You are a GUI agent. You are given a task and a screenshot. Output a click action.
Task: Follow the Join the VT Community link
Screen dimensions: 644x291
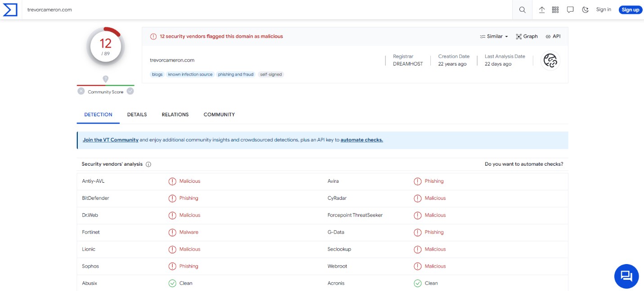click(x=110, y=140)
